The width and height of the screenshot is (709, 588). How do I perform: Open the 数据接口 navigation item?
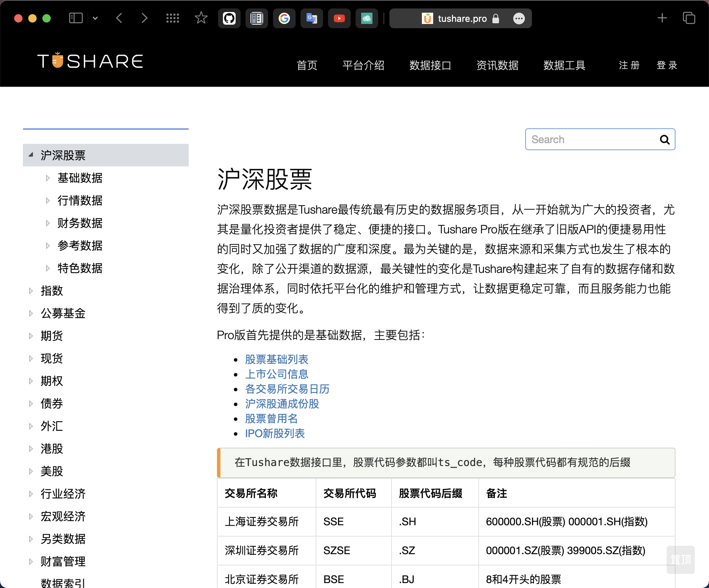point(430,65)
